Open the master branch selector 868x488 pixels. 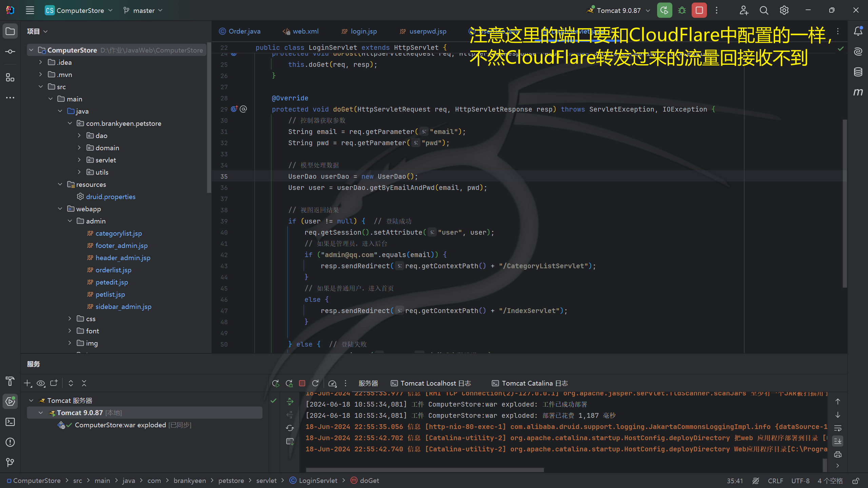coord(143,10)
